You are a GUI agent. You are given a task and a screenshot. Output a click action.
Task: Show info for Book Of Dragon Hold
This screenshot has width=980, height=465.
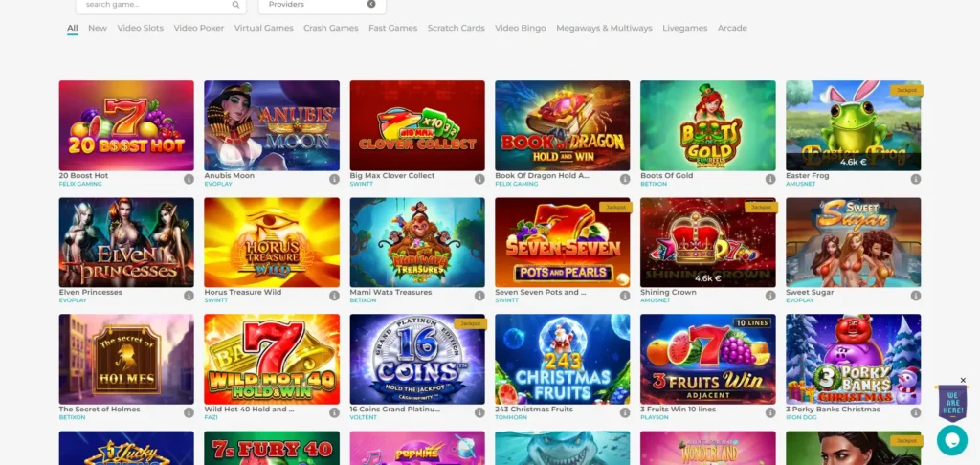tap(625, 179)
